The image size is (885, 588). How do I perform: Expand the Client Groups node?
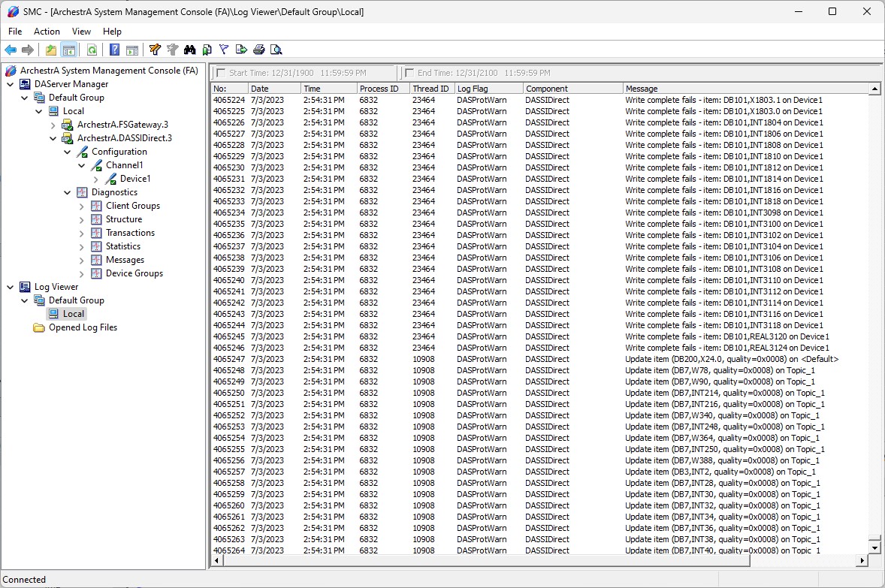[x=81, y=206]
